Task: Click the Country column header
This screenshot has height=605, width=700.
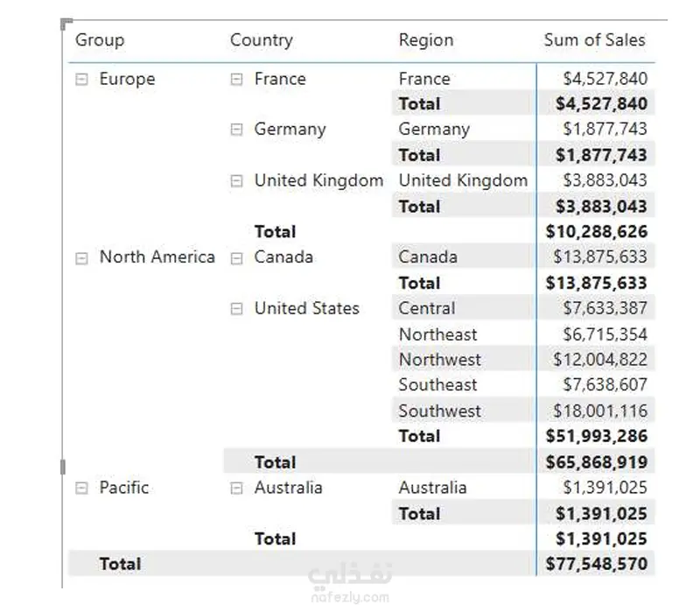Action: [262, 40]
